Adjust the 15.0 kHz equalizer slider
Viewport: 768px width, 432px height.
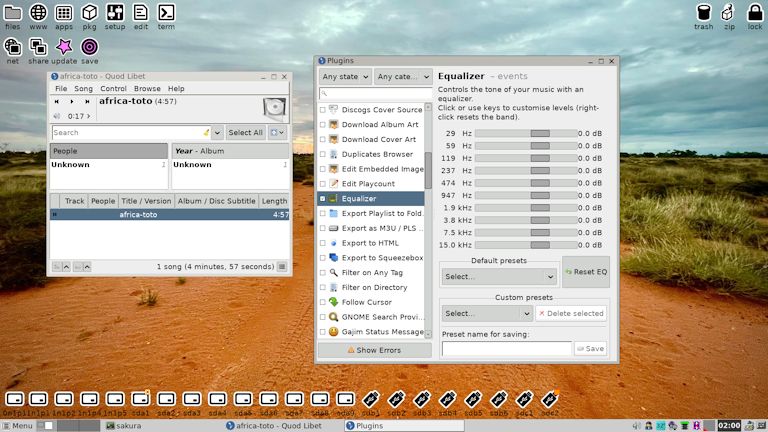coord(526,245)
